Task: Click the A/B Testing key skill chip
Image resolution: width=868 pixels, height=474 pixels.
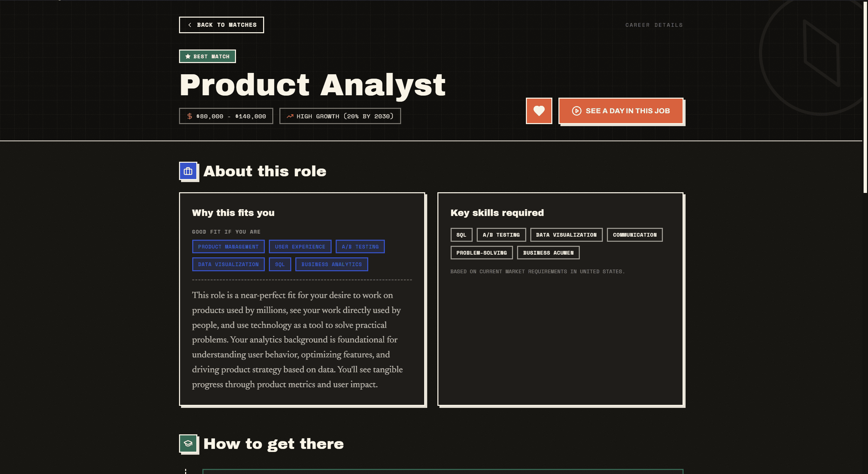Action: tap(501, 235)
